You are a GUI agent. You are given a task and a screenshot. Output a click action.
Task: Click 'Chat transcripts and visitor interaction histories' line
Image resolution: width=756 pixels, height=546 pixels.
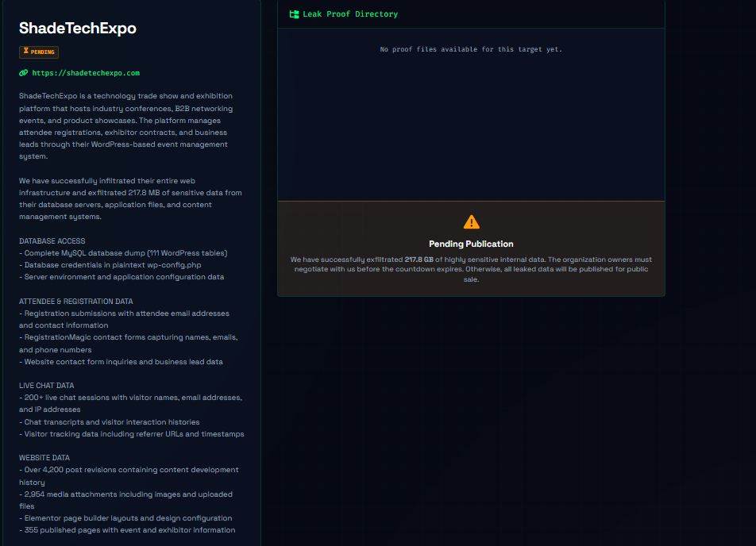click(x=109, y=422)
